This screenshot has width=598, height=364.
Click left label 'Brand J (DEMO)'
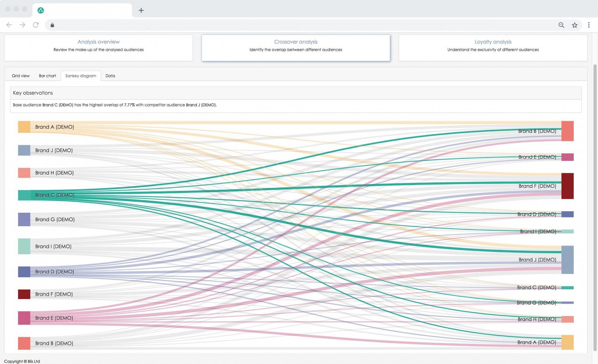(54, 150)
